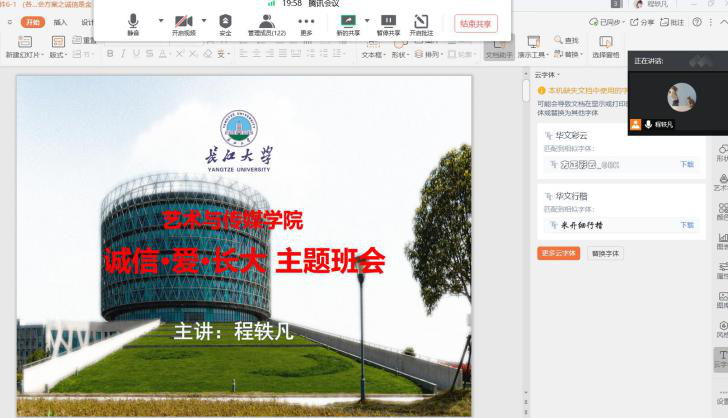Start a new screen share
Screen dimensions: 728x418
pos(348,23)
